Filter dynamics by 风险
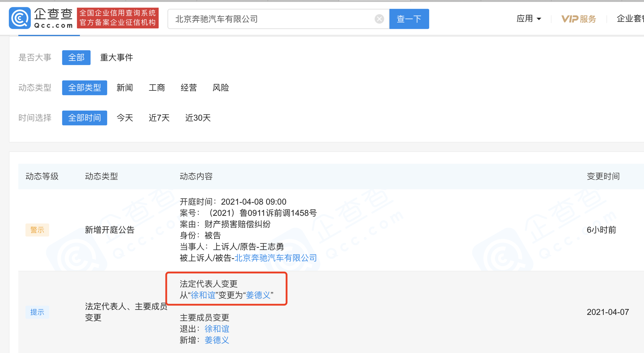This screenshot has width=644, height=353. 221,88
